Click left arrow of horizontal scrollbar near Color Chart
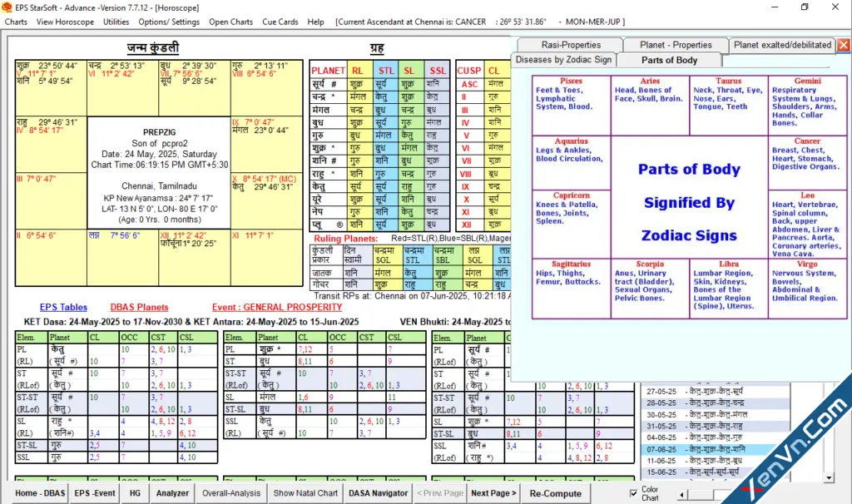Viewport: 852px width, 504px height. pyautogui.click(x=681, y=494)
